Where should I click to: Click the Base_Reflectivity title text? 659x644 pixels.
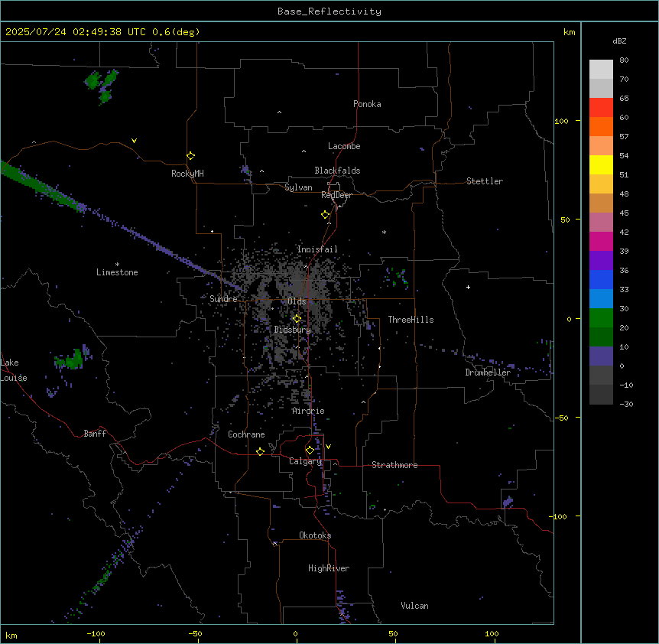329,11
